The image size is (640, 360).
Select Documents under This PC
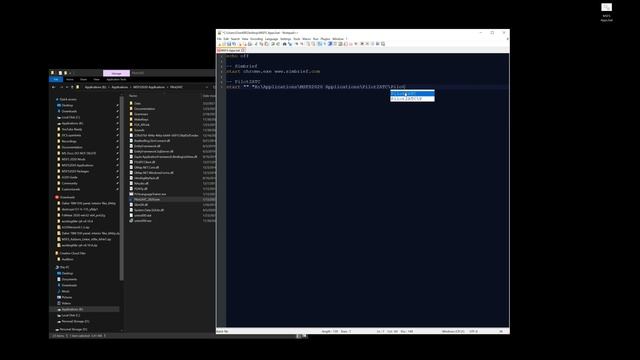click(69, 279)
